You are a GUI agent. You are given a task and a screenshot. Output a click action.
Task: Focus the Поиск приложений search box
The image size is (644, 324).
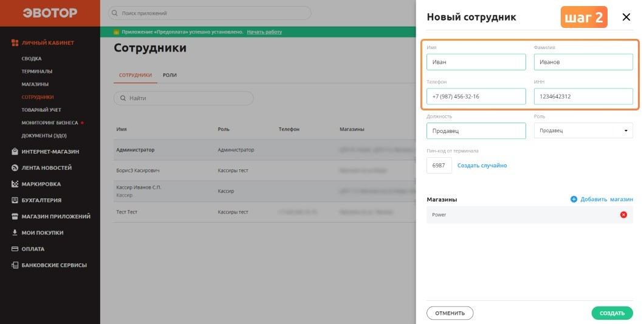click(210, 13)
